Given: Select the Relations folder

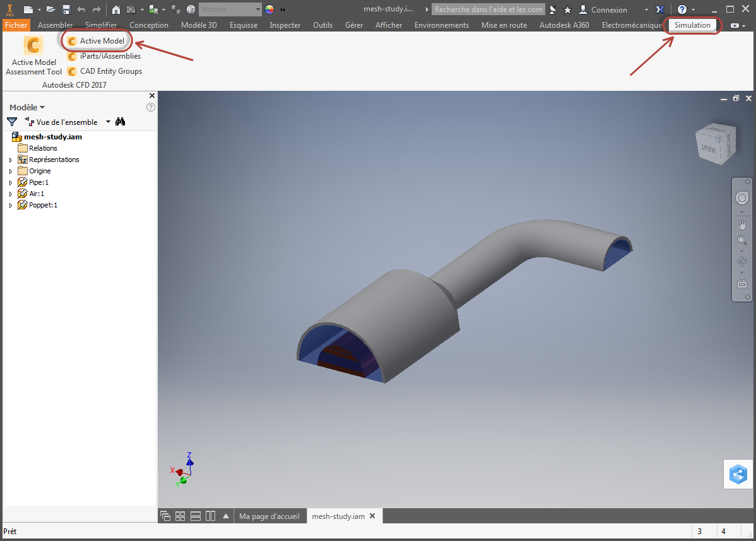Looking at the screenshot, I should (x=38, y=148).
